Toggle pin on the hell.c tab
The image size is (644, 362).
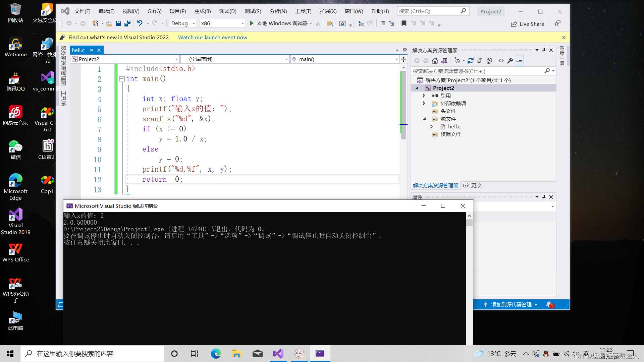pyautogui.click(x=91, y=50)
